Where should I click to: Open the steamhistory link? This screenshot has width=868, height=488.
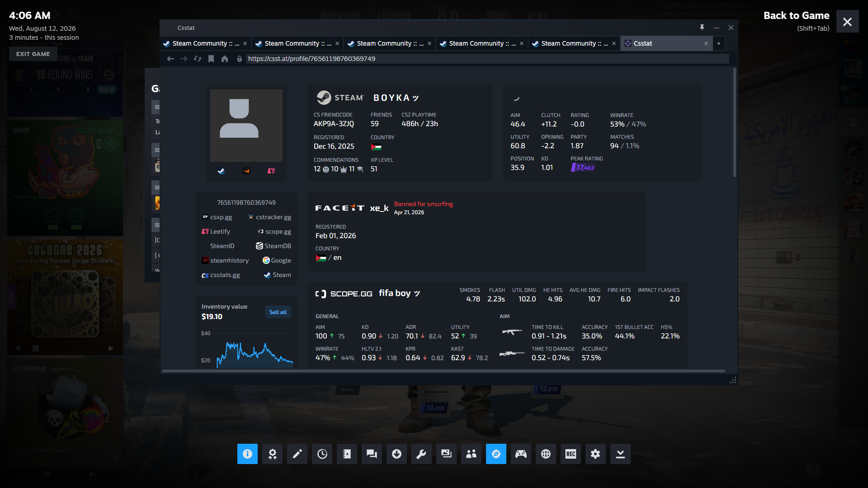click(225, 260)
